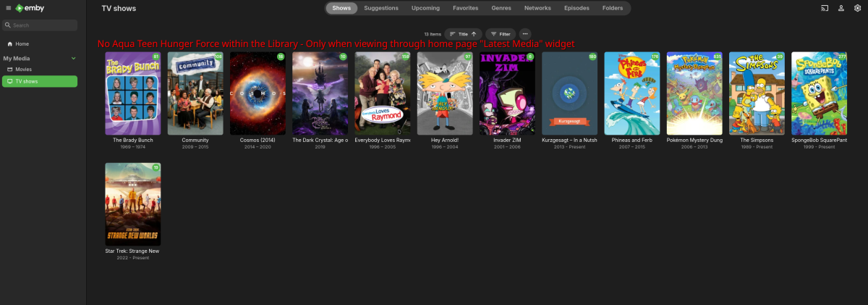This screenshot has height=305, width=868.
Task: Click the My Media section label
Action: pos(17,58)
